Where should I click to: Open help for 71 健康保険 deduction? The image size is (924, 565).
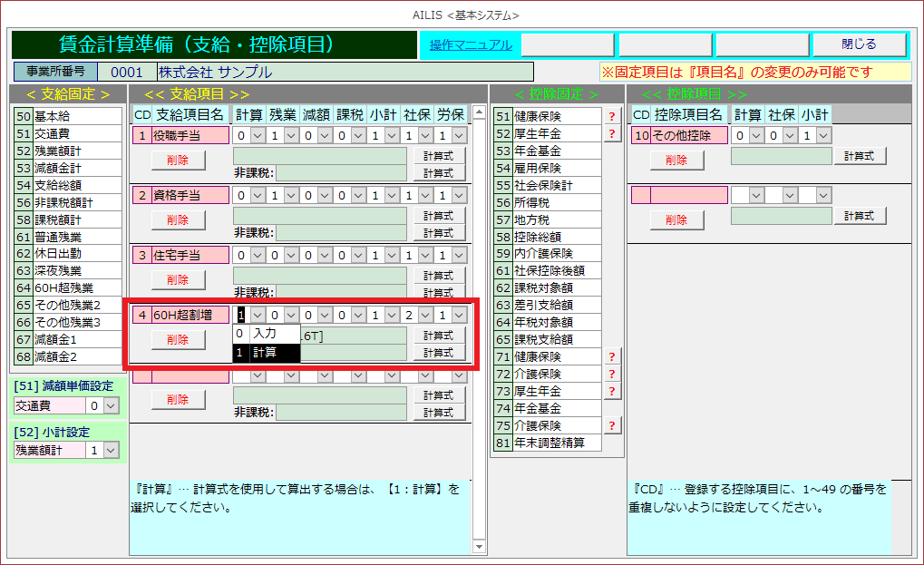612,356
